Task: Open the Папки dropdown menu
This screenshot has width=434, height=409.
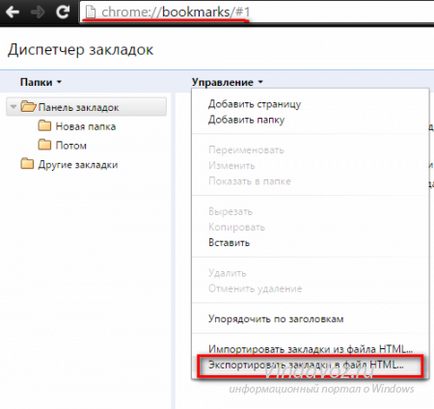Action: (41, 82)
